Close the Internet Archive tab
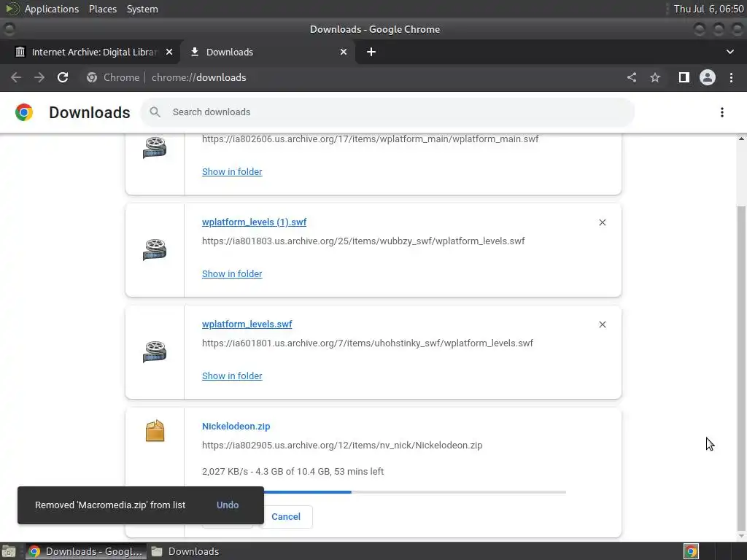747x560 pixels. pyautogui.click(x=169, y=52)
